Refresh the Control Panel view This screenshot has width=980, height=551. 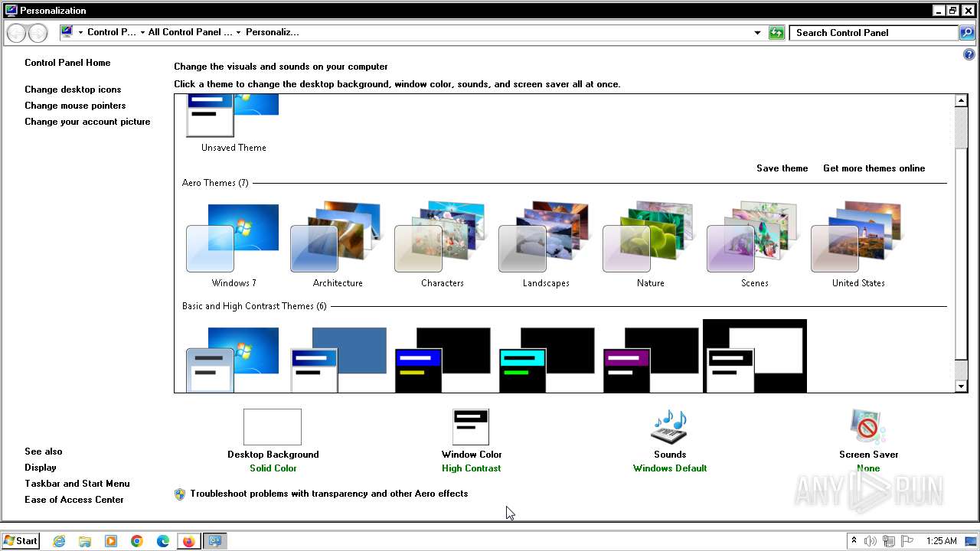click(776, 32)
